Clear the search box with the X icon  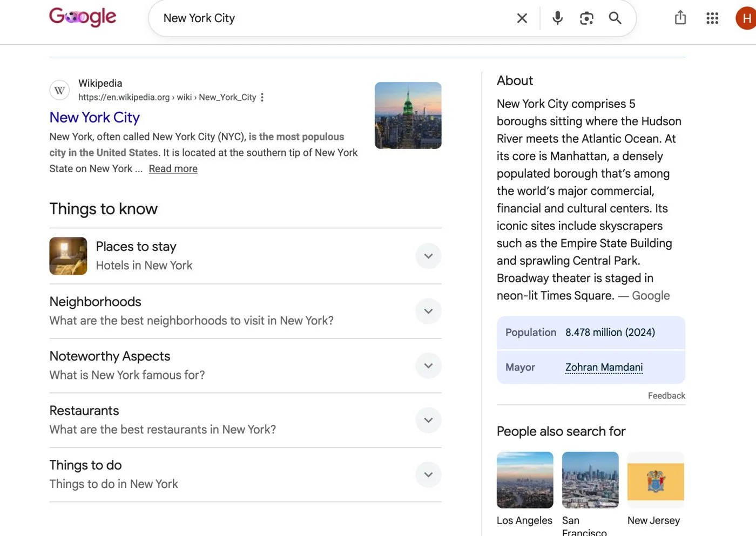tap(522, 18)
